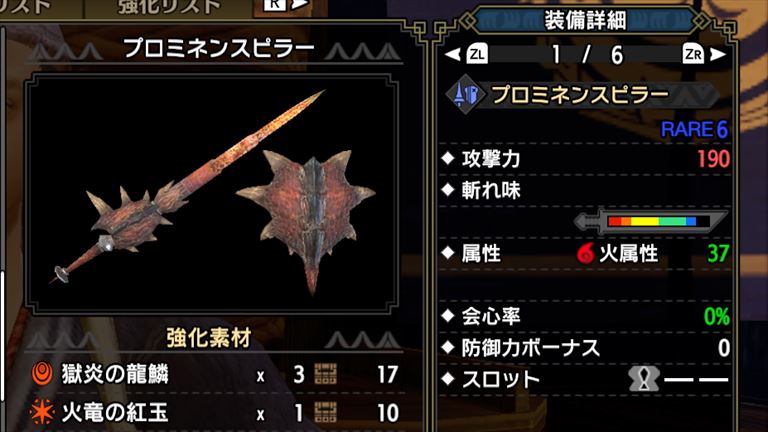Select the lance weapon type icon
This screenshot has width=768, height=432.
pos(465,94)
